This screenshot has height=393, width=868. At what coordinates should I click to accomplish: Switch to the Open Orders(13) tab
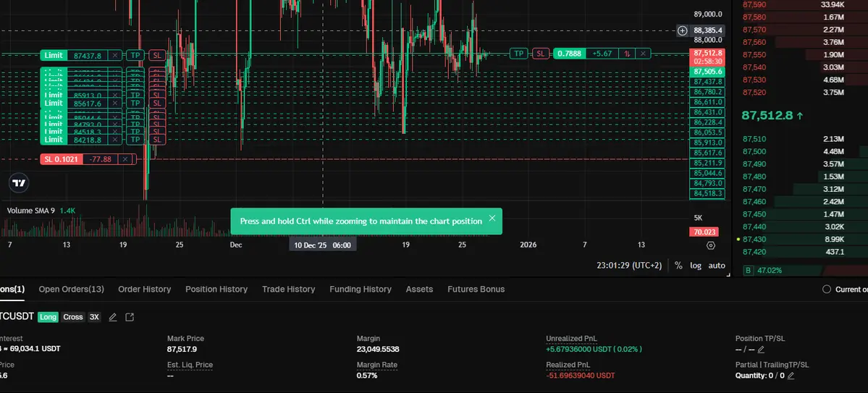coord(72,289)
